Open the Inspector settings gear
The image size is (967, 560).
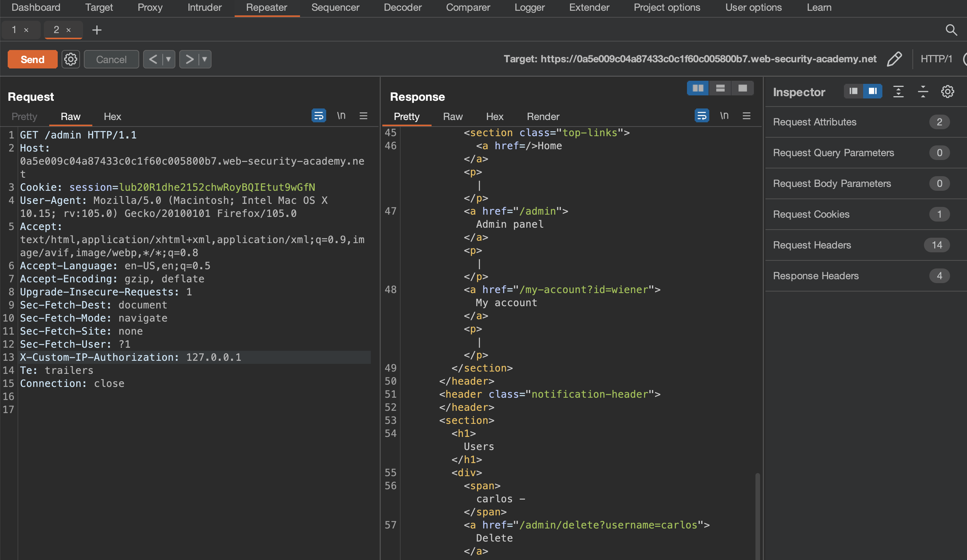[947, 92]
